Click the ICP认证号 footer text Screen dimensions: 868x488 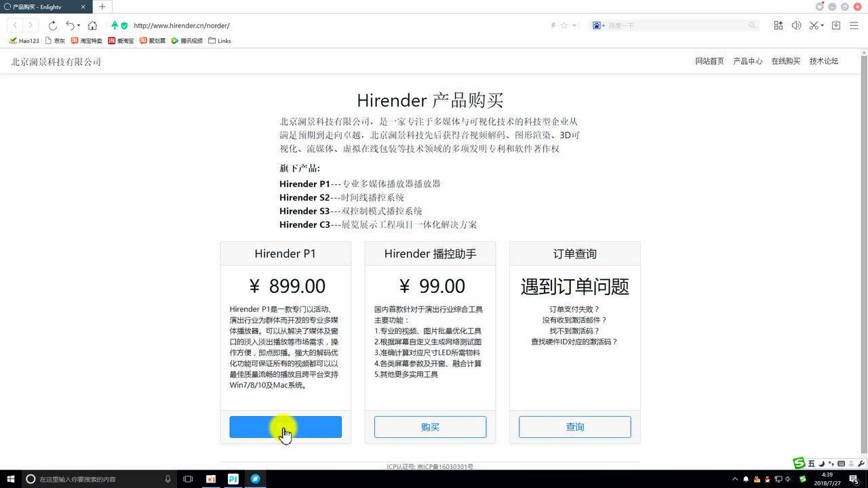click(430, 467)
